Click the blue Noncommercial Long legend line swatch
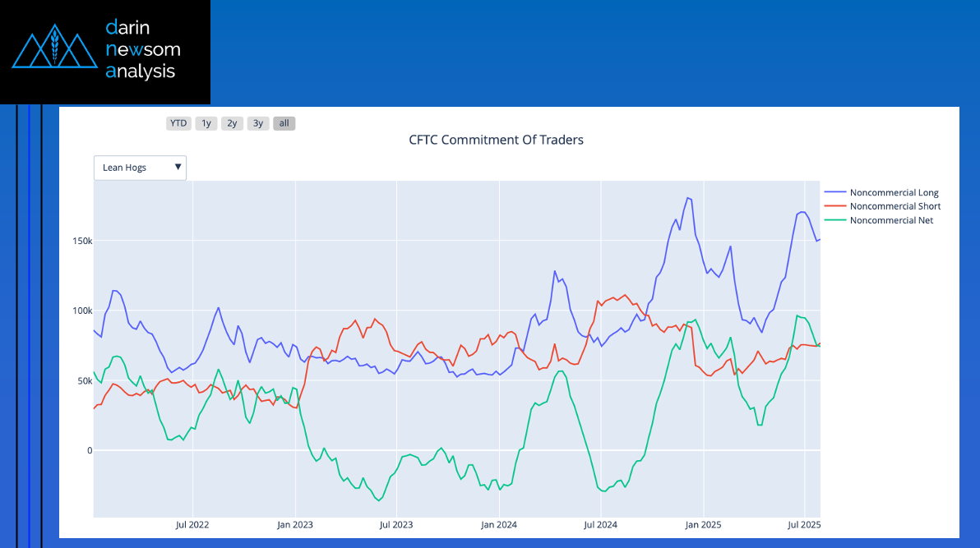The height and width of the screenshot is (548, 980). (x=834, y=193)
